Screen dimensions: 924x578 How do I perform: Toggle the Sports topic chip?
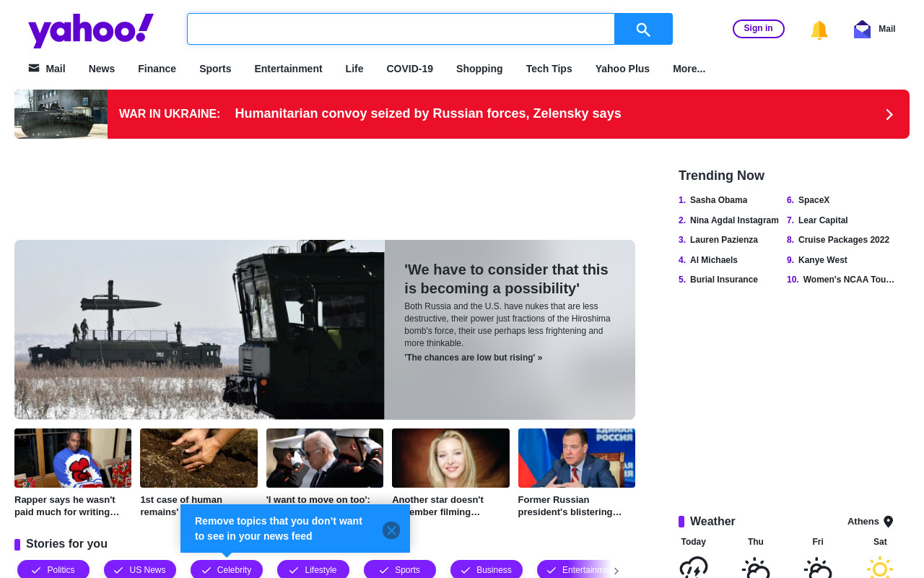[400, 569]
